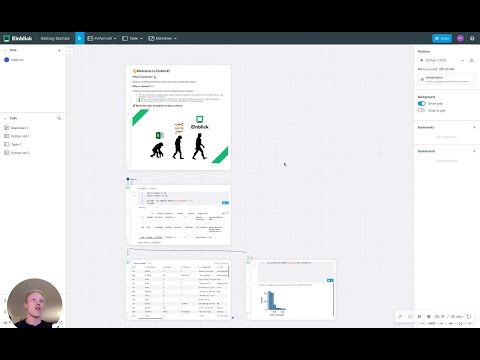This screenshot has height=360, width=480.
Task: Click the recording drawing pen icon
Action: [400, 316]
